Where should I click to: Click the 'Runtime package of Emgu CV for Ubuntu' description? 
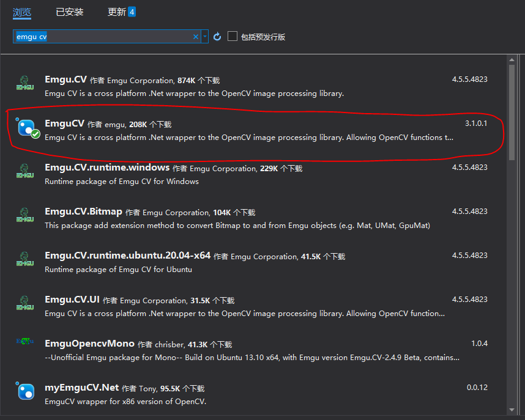[118, 270]
